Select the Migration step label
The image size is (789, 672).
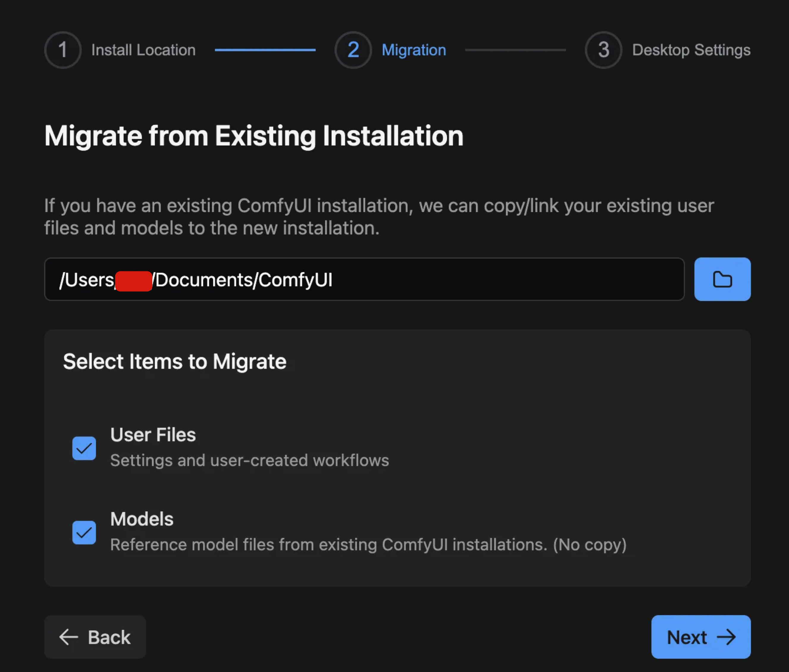click(x=414, y=50)
